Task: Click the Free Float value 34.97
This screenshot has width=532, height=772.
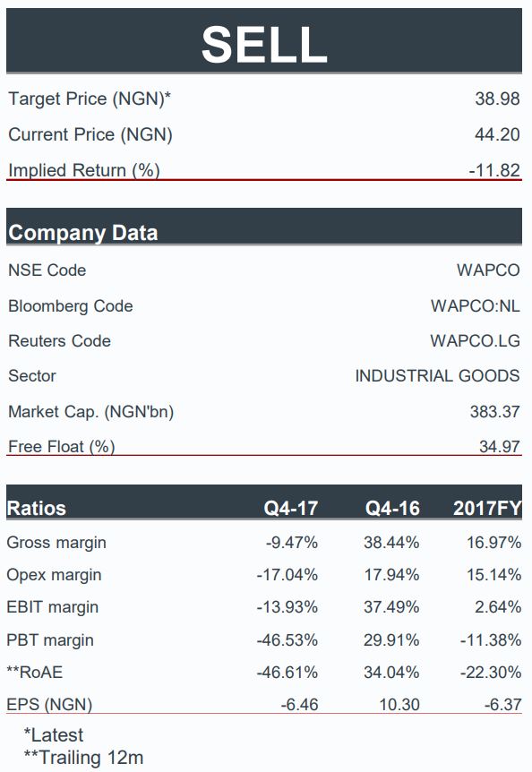Action: tap(499, 447)
